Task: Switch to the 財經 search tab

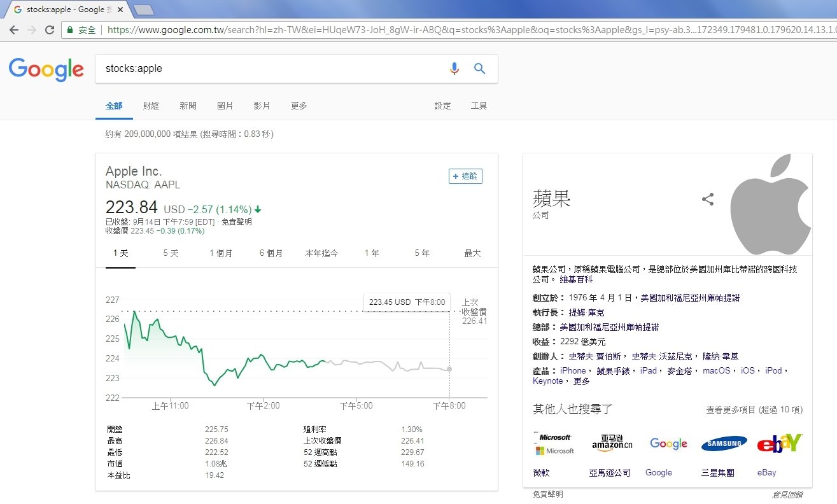Action: pyautogui.click(x=151, y=106)
